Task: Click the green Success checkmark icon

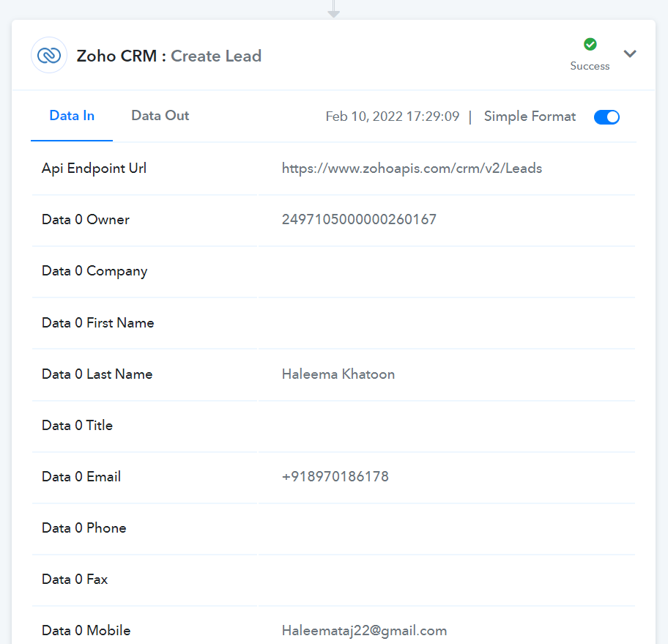Action: (x=590, y=45)
